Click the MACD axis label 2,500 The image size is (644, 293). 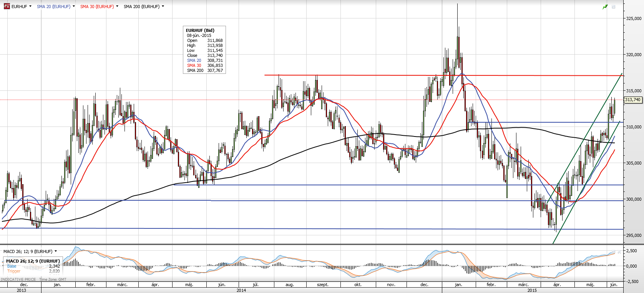(632, 251)
